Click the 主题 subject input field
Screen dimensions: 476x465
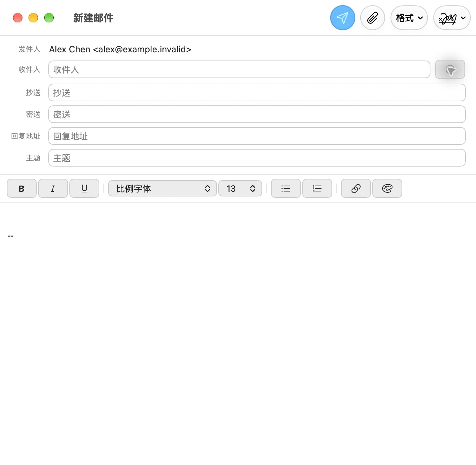(x=257, y=158)
